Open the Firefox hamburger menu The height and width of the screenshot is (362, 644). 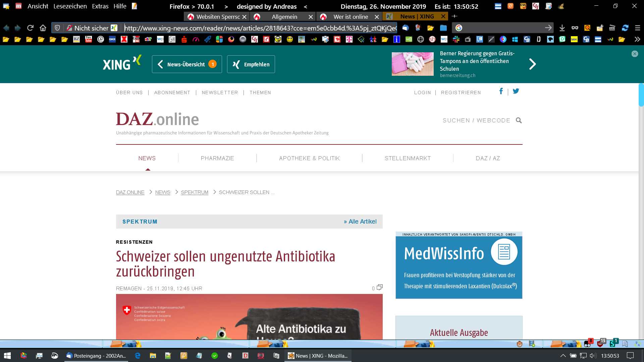[638, 28]
